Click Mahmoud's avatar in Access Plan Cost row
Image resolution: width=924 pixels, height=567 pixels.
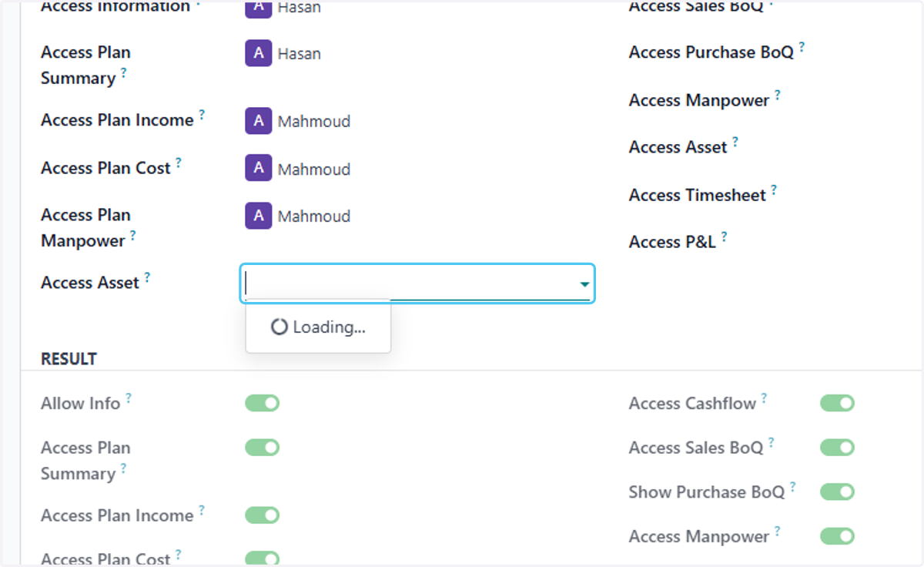pos(259,169)
